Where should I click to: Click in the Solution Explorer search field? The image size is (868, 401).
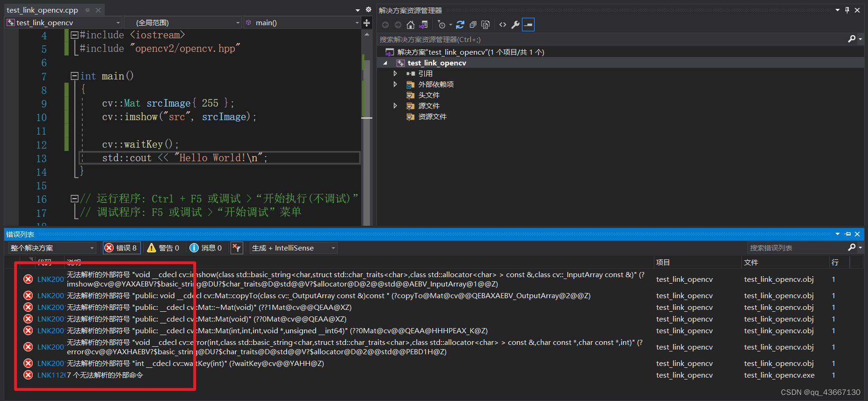pyautogui.click(x=612, y=39)
